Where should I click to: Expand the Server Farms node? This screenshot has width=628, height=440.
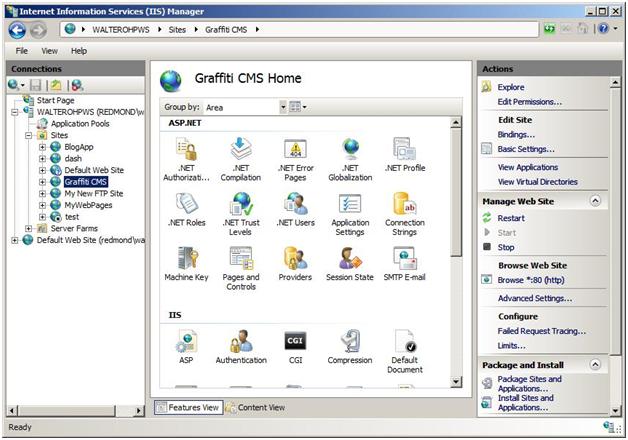(28, 228)
